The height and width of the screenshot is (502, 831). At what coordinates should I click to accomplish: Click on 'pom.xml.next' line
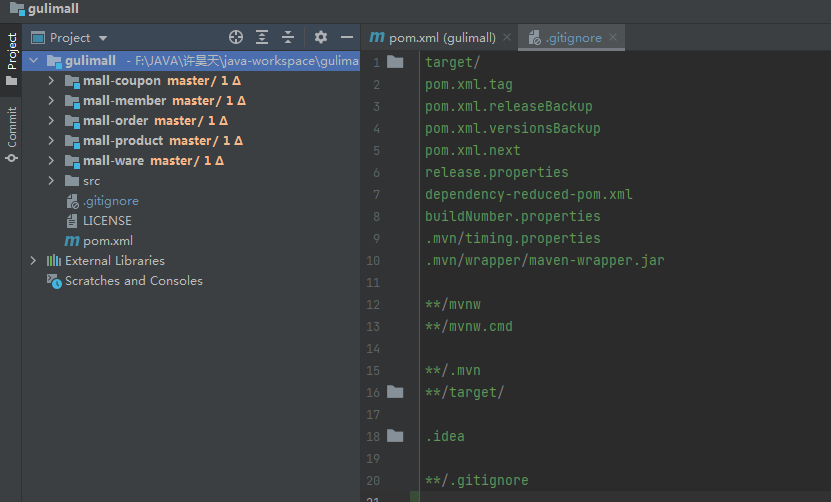point(473,151)
